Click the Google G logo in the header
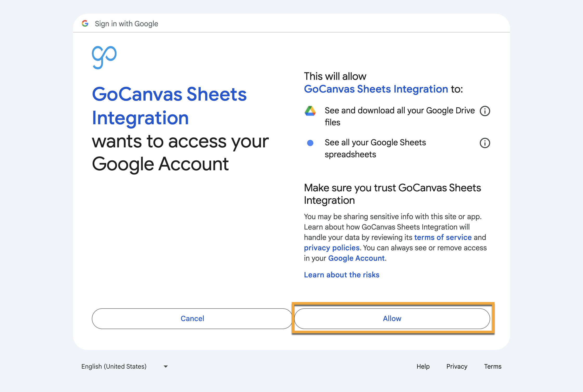This screenshot has width=583, height=392. [x=85, y=24]
